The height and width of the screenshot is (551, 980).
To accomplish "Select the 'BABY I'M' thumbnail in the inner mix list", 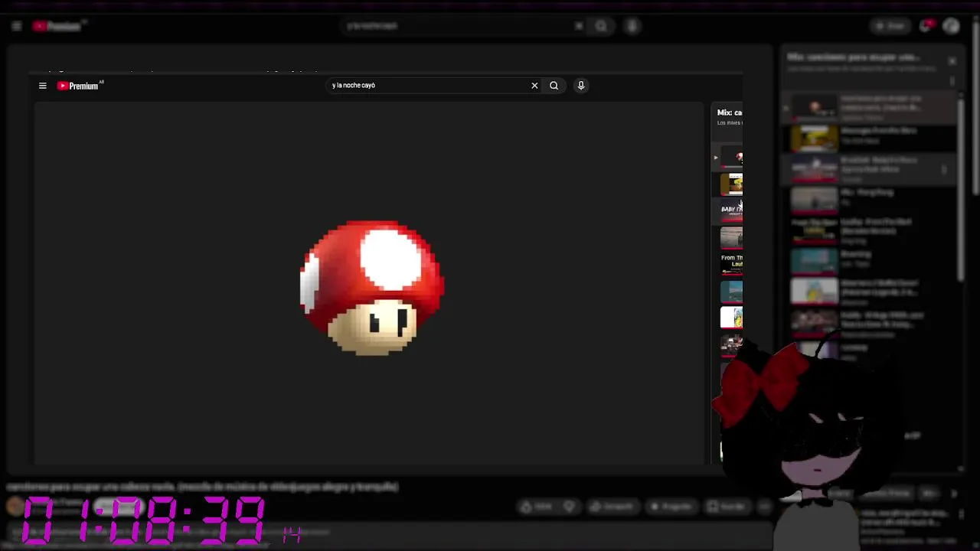I will [731, 210].
